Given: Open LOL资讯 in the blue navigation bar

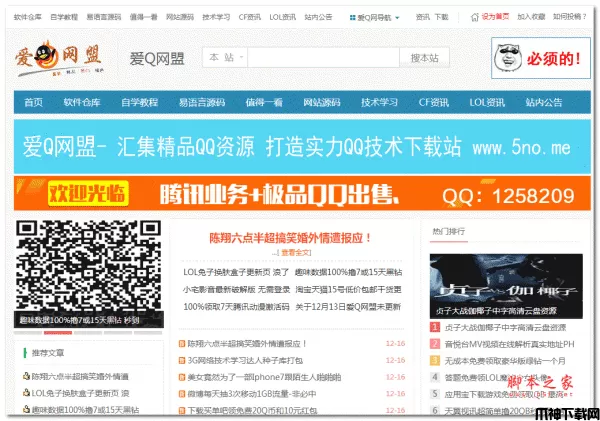Looking at the screenshot, I should coord(487,102).
